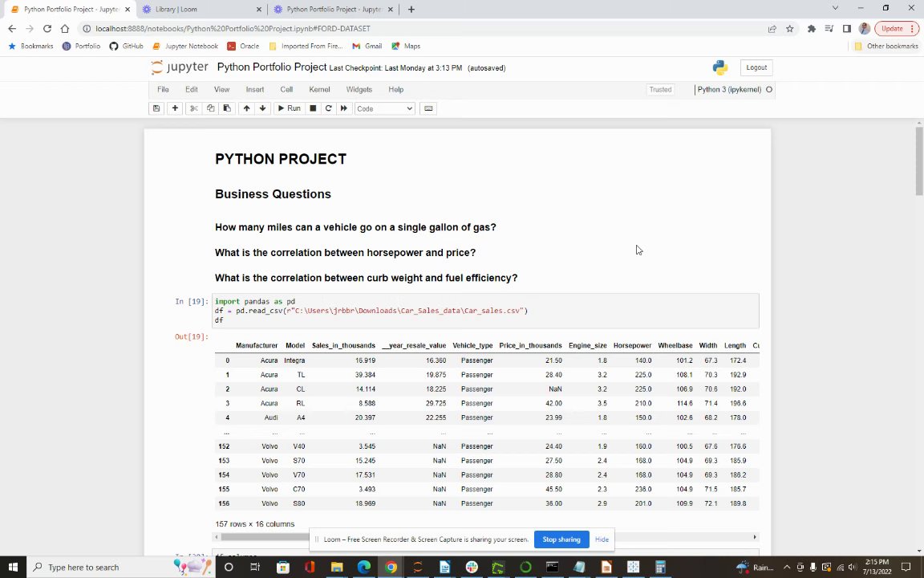Interrupt the kernel with stop icon
This screenshot has height=578, width=924.
pyautogui.click(x=313, y=108)
